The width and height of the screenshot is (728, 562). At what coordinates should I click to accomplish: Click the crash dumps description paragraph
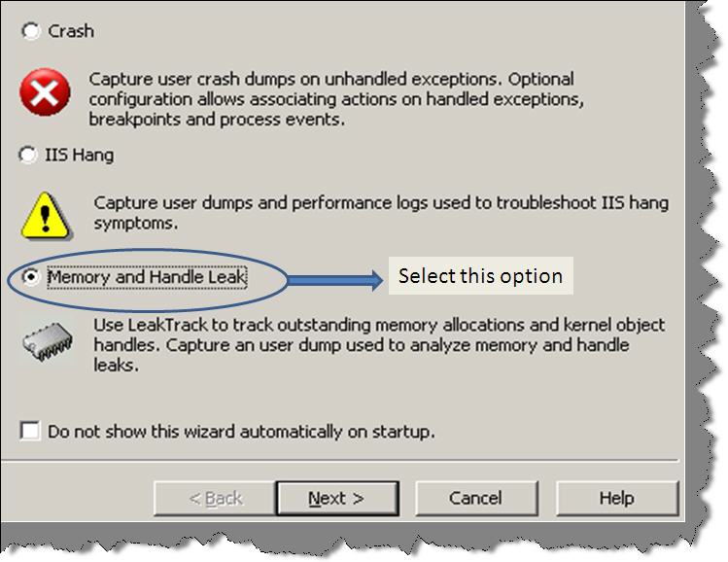pyautogui.click(x=336, y=99)
